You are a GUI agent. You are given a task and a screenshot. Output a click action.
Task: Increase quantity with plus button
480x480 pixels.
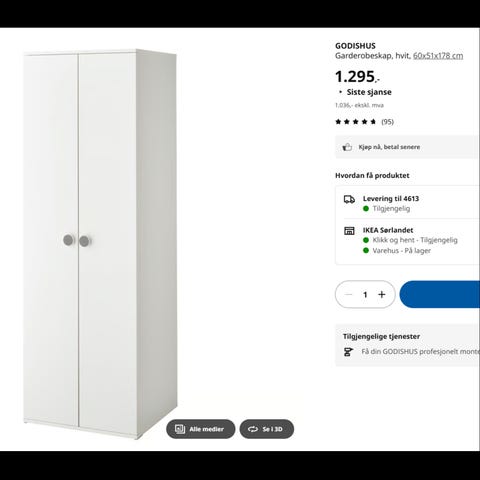click(x=382, y=294)
